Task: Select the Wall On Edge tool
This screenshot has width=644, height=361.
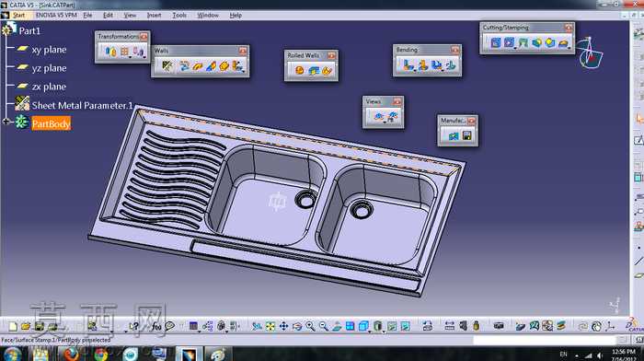Action: tap(211, 65)
